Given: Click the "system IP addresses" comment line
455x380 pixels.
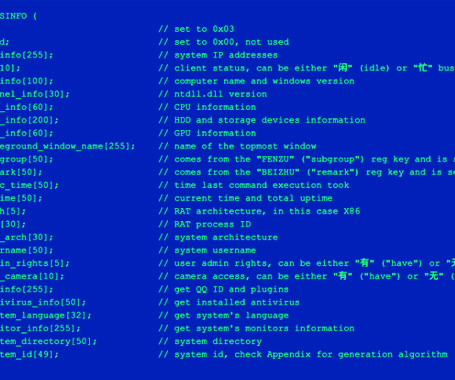Looking at the screenshot, I should pyautogui.click(x=218, y=55).
